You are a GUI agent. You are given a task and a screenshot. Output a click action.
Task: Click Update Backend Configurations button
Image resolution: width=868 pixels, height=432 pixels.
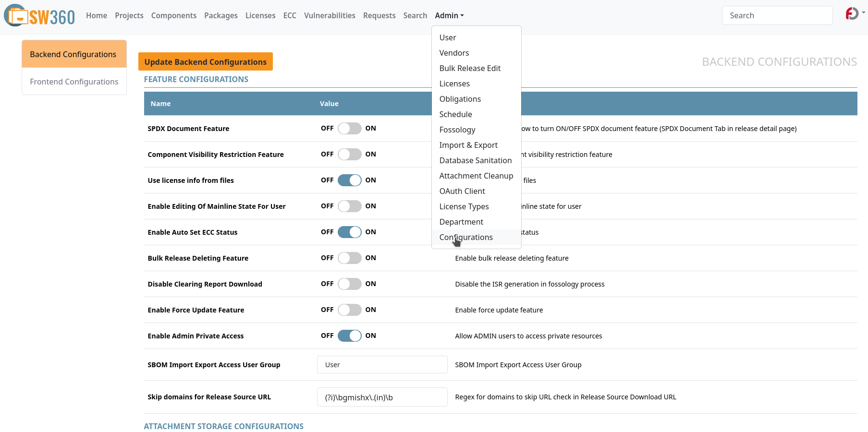[205, 62]
